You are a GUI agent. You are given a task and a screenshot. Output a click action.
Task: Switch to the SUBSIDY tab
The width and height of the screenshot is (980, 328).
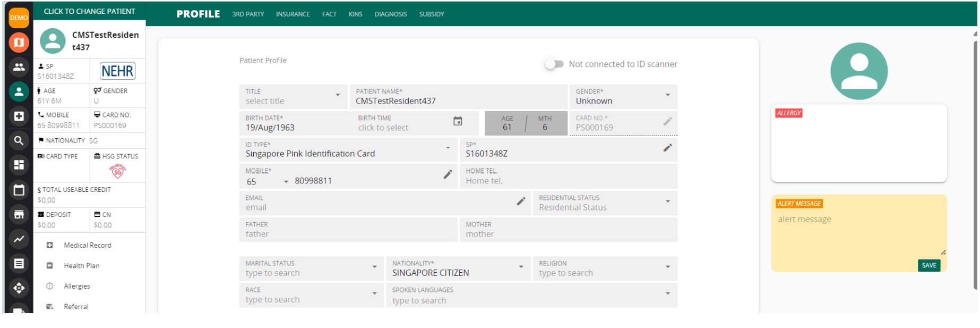click(432, 14)
